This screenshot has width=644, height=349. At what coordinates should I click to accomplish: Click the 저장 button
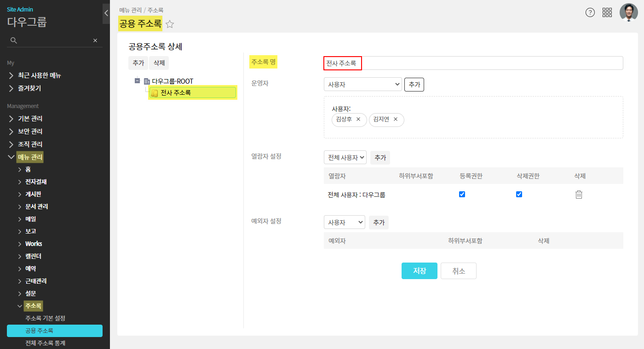tap(419, 271)
